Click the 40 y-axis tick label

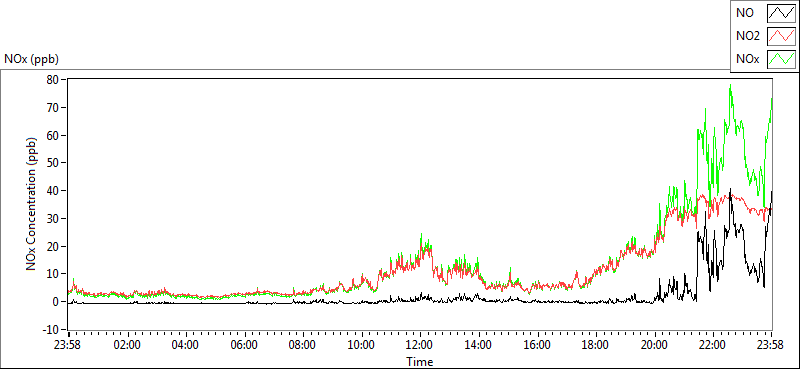pyautogui.click(x=54, y=191)
